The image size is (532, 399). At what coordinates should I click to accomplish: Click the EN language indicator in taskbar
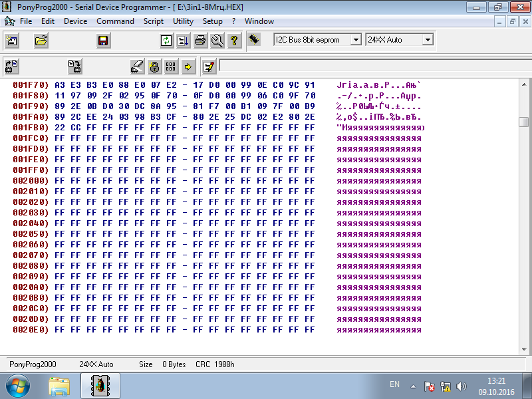[394, 384]
